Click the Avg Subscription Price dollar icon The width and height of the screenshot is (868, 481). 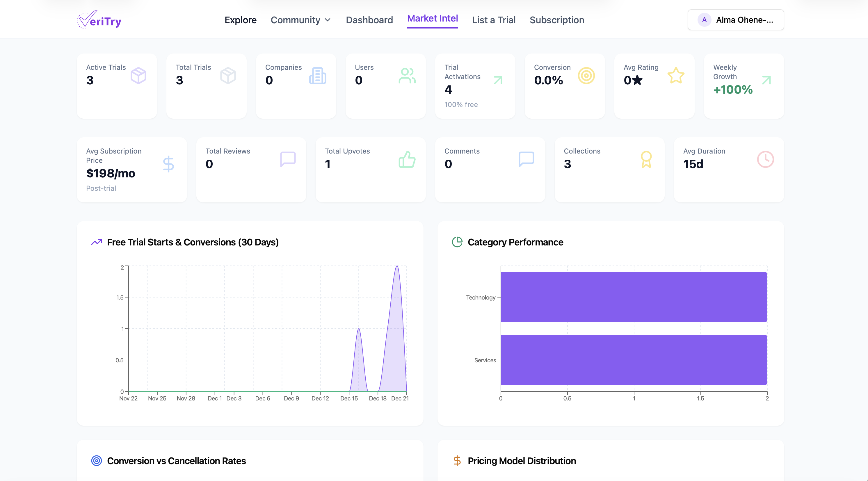click(168, 164)
